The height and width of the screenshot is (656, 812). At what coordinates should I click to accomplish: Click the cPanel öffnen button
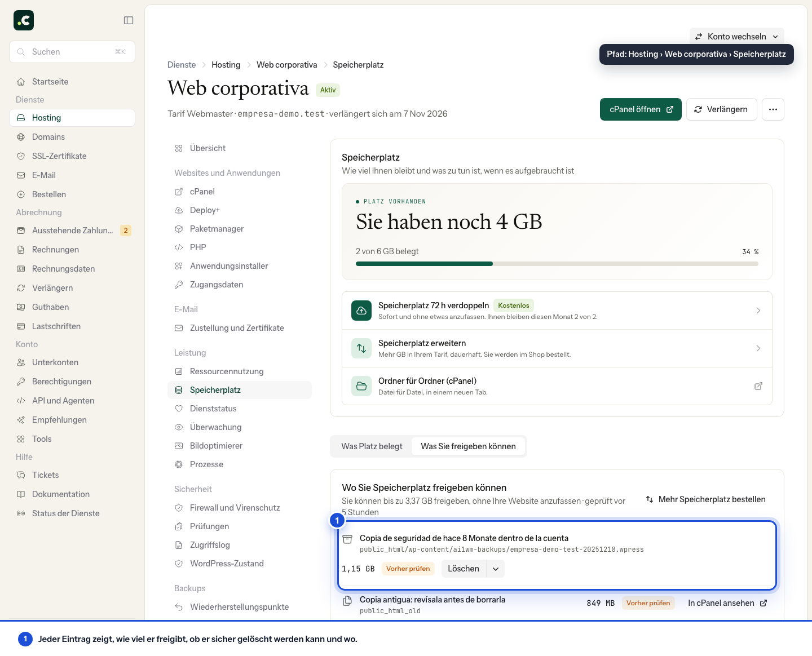click(641, 109)
